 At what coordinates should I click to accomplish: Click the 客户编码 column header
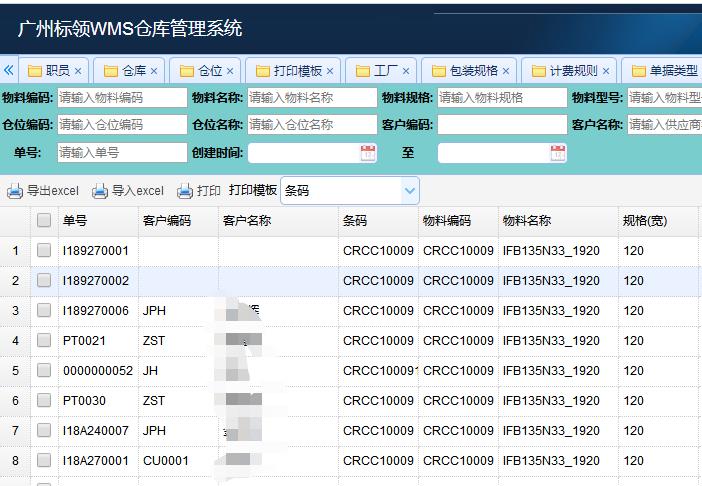pos(166,221)
